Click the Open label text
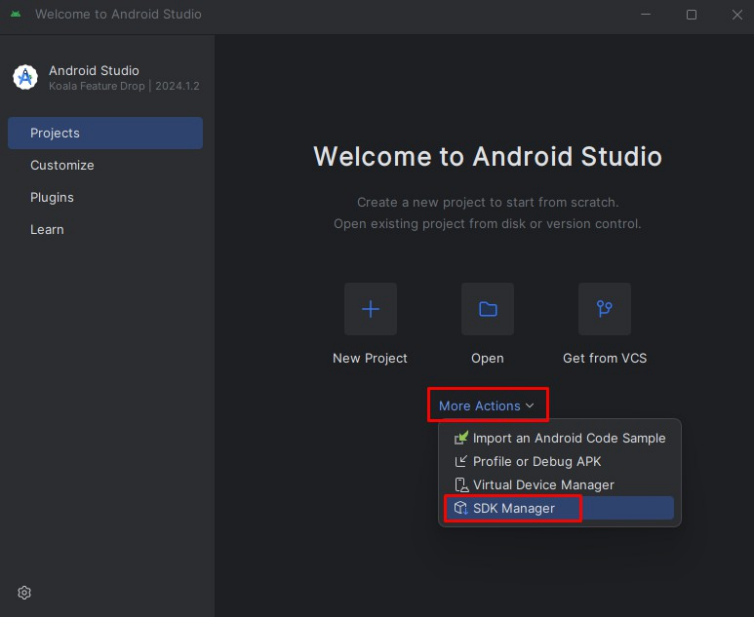The height and width of the screenshot is (618, 754). 487,359
